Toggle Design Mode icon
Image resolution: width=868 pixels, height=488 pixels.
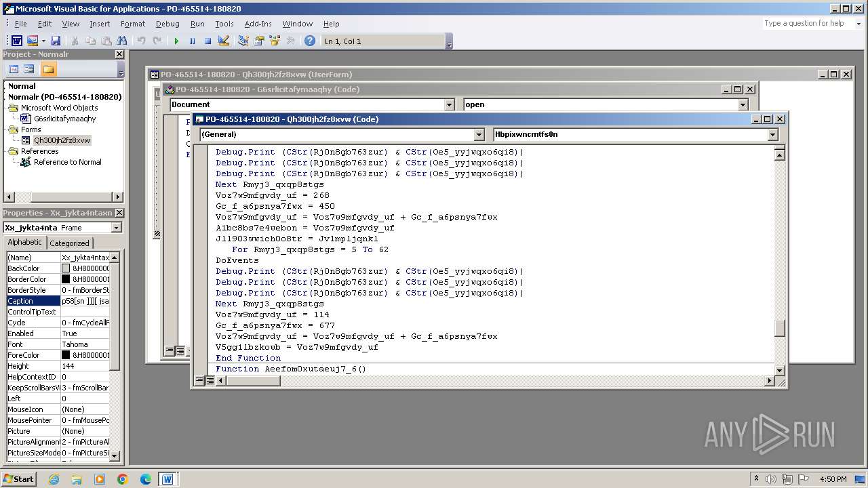point(224,41)
